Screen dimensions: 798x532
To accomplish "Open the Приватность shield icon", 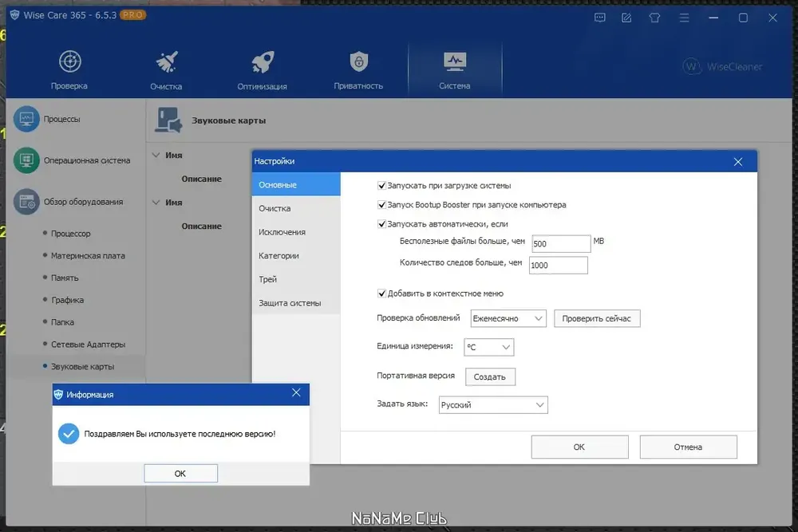I will click(359, 61).
